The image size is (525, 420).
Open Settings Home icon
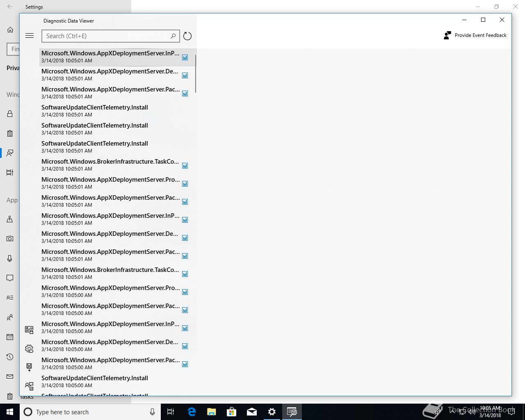tap(10, 30)
